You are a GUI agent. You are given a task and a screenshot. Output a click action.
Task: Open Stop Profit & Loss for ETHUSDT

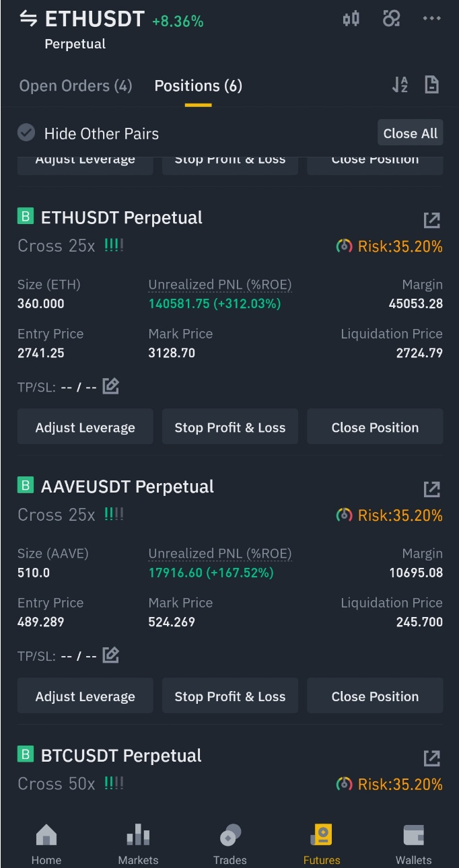tap(229, 427)
